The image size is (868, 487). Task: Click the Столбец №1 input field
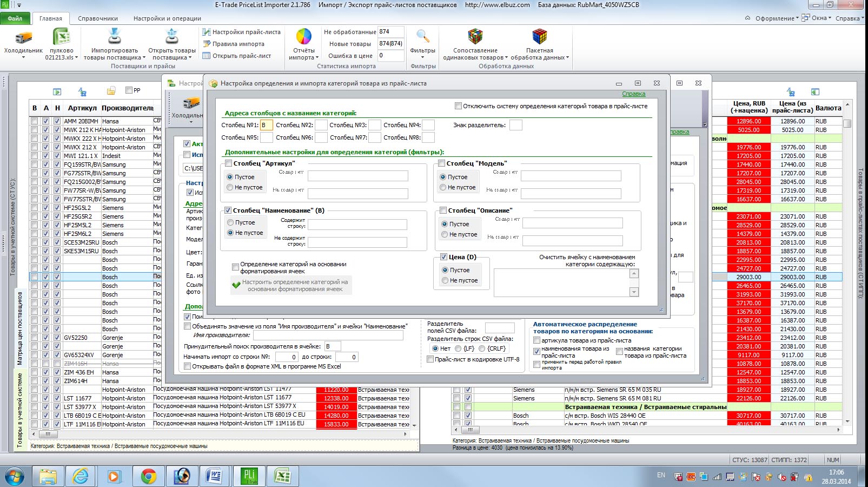coord(267,125)
